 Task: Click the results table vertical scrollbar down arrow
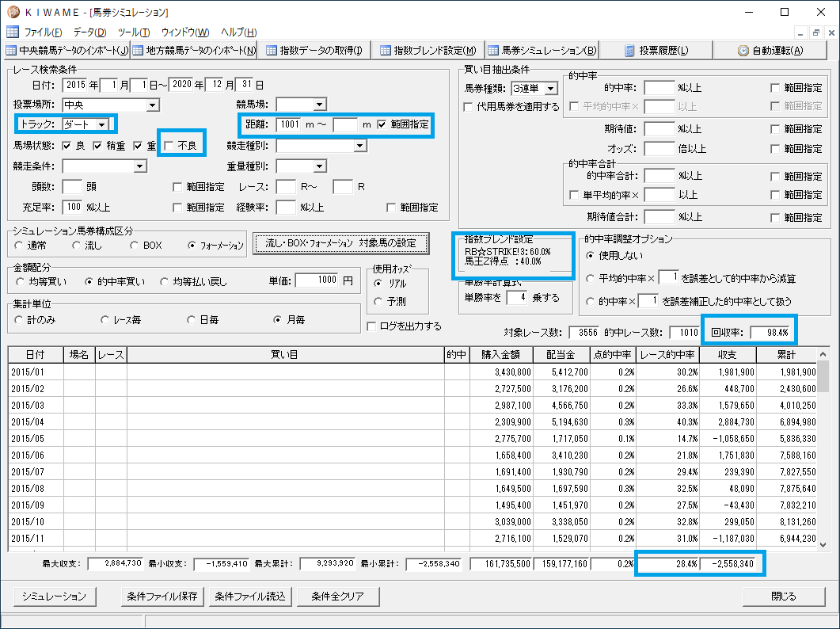click(x=823, y=545)
